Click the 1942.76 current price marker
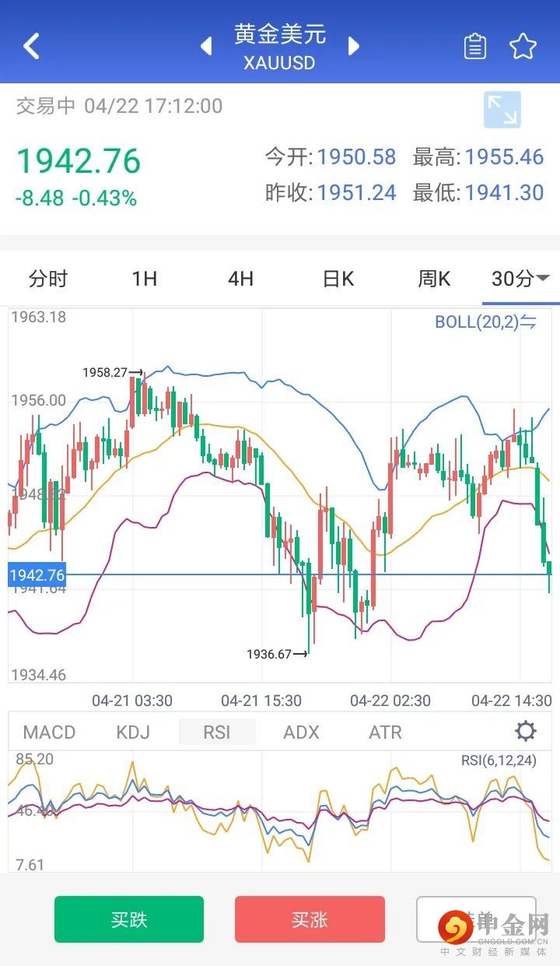Viewport: 560px width, 966px height. click(x=37, y=575)
